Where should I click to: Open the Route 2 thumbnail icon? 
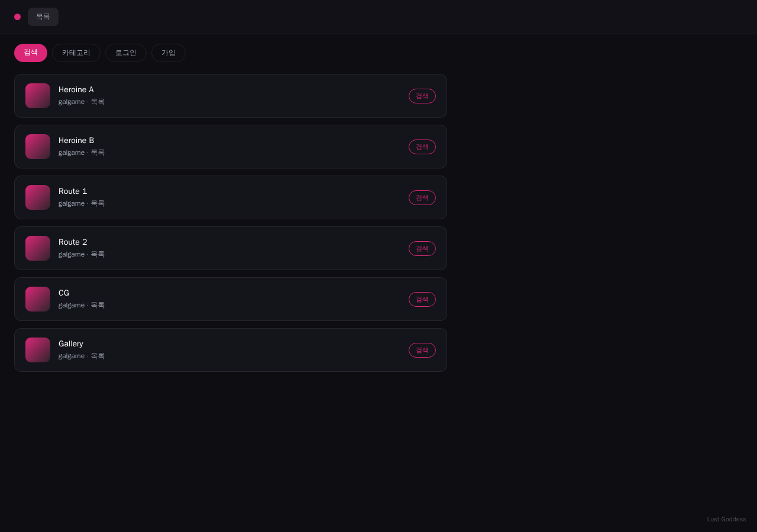tap(38, 248)
